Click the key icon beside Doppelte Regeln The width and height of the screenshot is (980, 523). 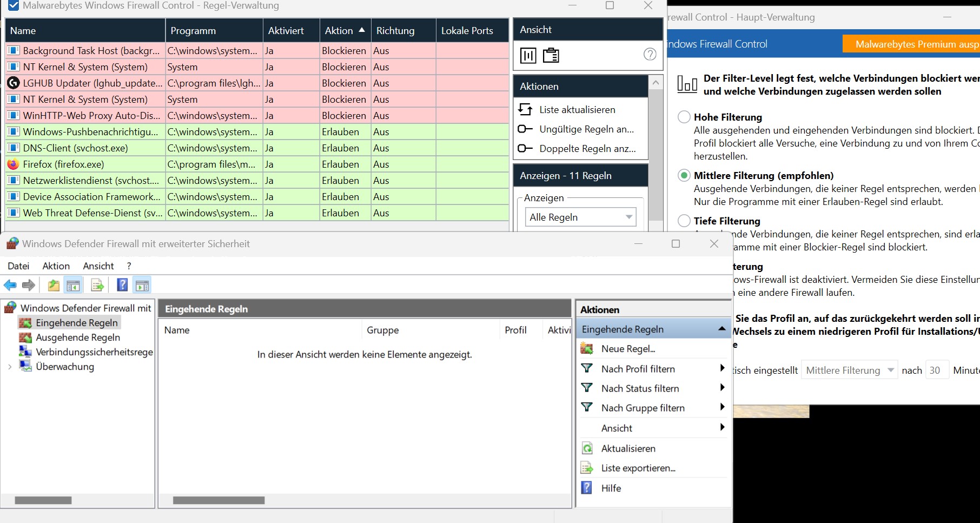tap(525, 148)
